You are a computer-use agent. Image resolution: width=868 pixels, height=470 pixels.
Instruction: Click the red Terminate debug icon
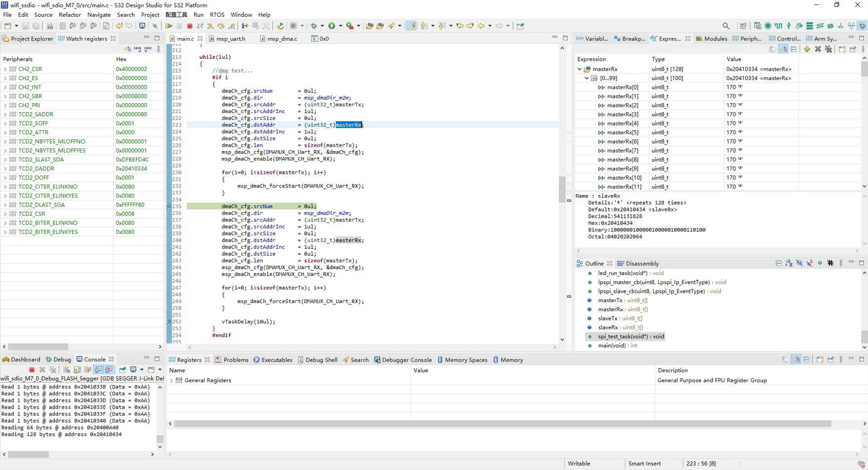click(191, 26)
